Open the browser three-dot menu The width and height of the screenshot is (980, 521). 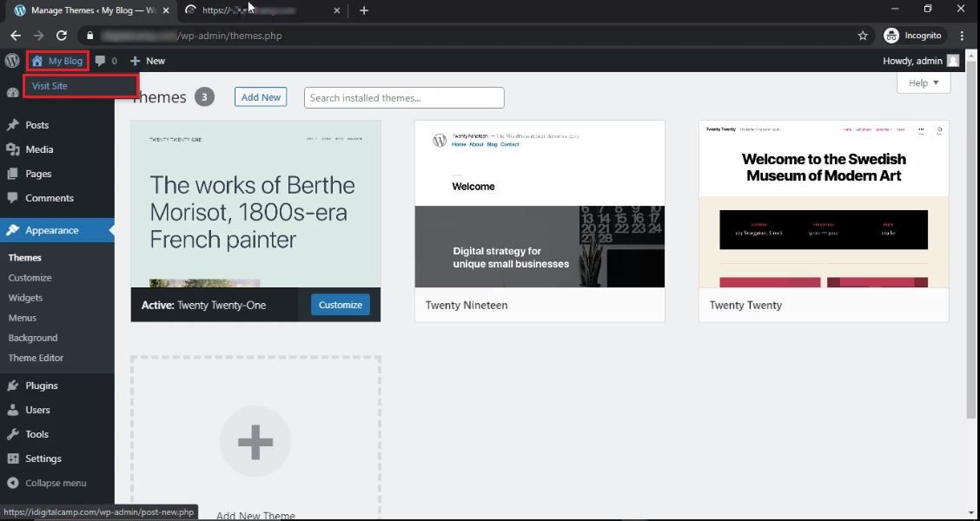tap(963, 36)
